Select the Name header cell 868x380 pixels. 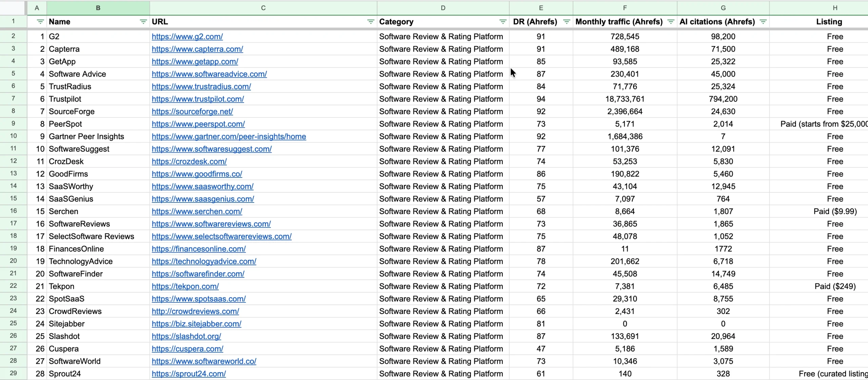[98, 22]
